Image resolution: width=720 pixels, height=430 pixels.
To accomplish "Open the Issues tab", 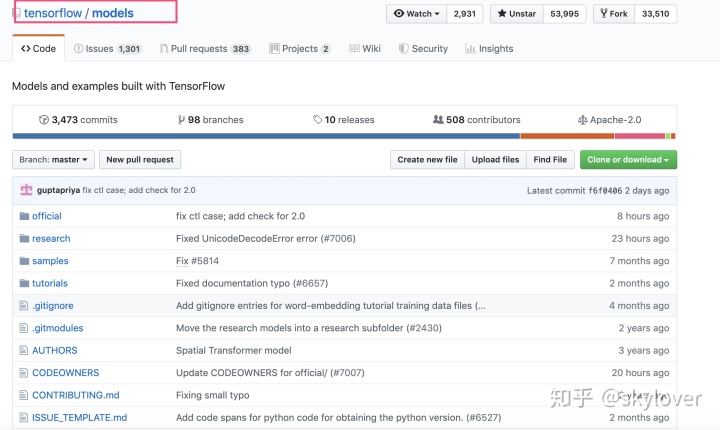I will click(107, 49).
